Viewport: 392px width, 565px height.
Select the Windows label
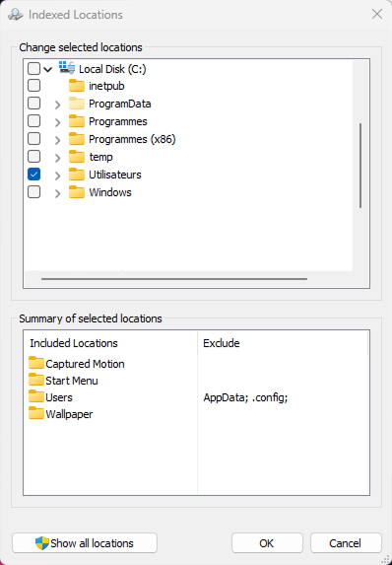(110, 192)
